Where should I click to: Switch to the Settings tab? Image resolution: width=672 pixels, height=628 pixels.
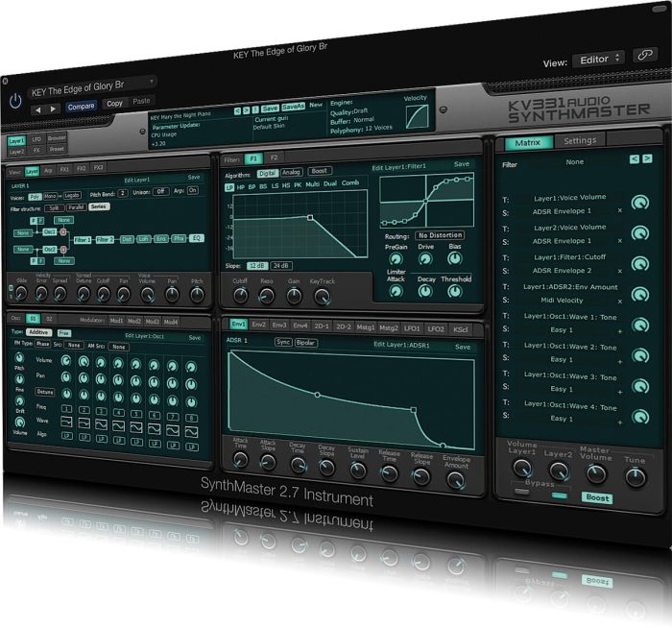(x=580, y=140)
